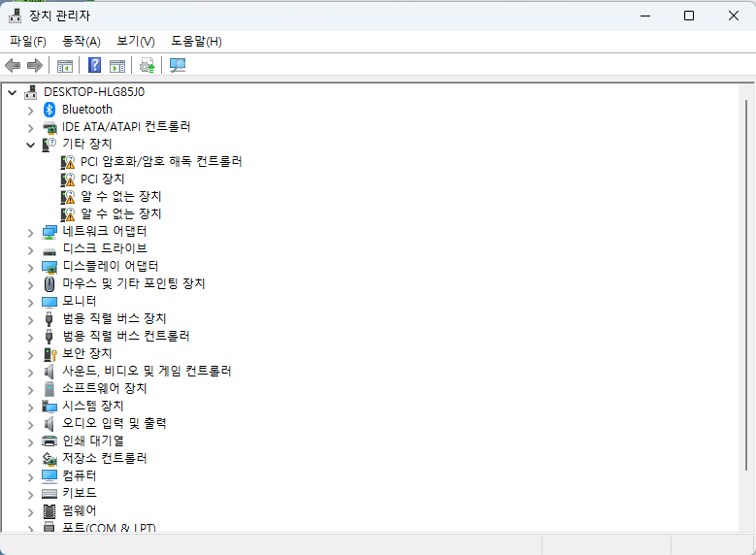This screenshot has height=555, width=756.
Task: Click the 장치 관리자 title bar icon
Action: coord(15,16)
